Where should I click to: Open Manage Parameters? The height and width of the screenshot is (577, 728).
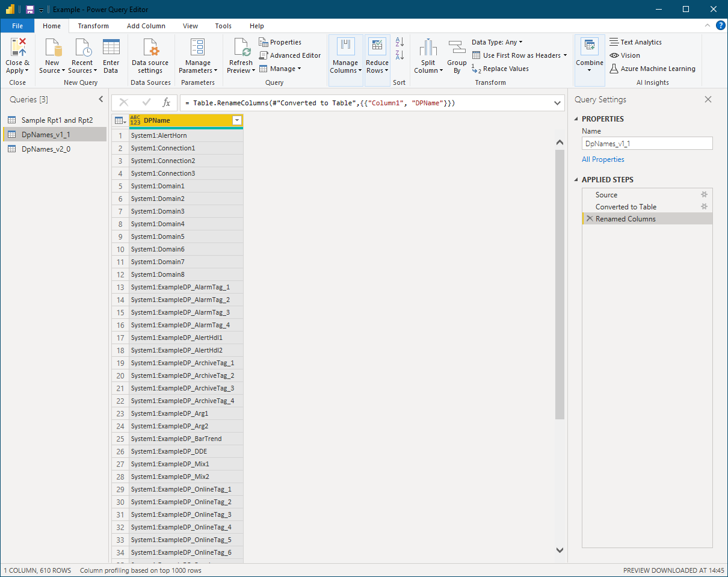197,54
